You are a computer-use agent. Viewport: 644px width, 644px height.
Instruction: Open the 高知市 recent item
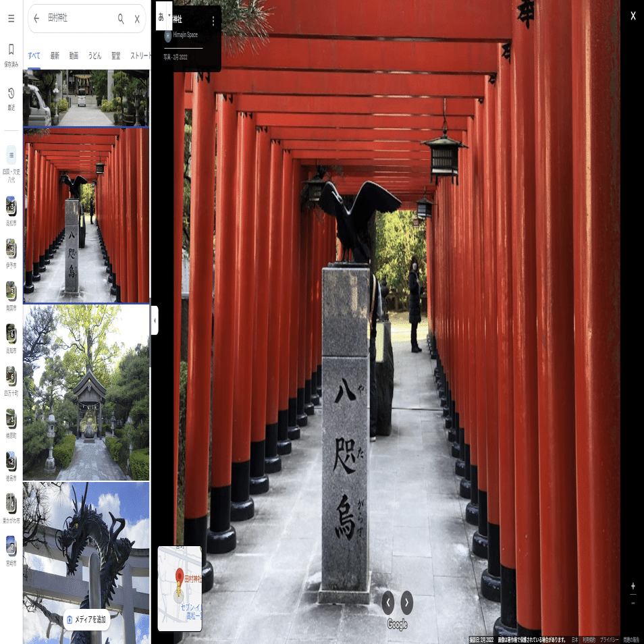[x=11, y=339]
